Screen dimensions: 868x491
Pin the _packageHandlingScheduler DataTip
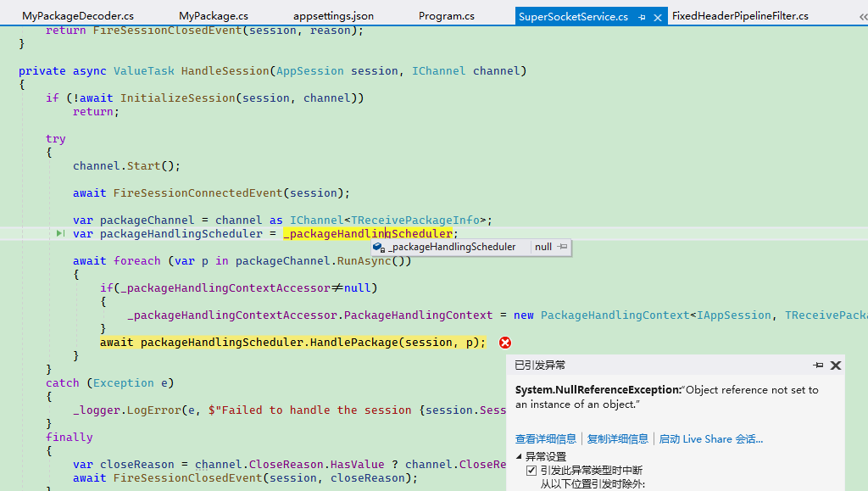(x=563, y=247)
